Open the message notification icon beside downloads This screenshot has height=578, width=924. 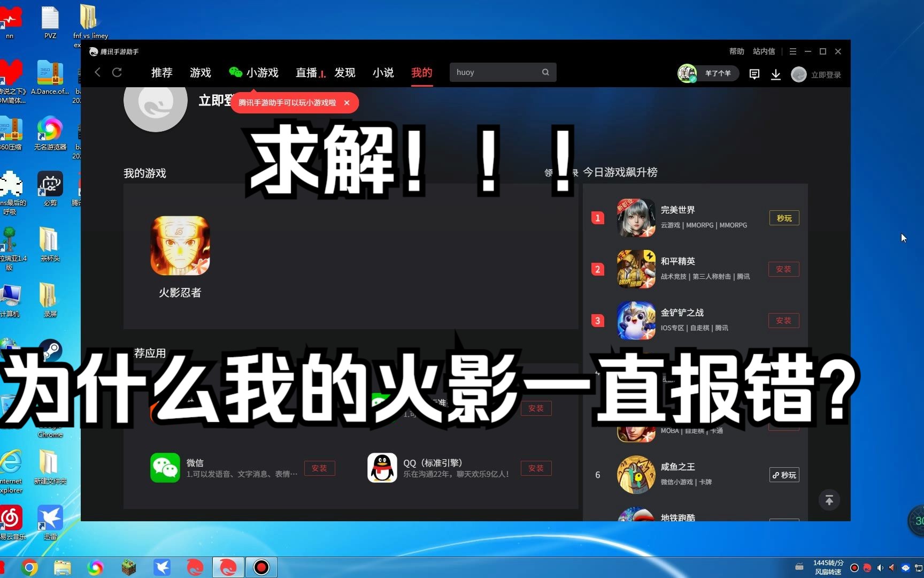click(x=754, y=74)
